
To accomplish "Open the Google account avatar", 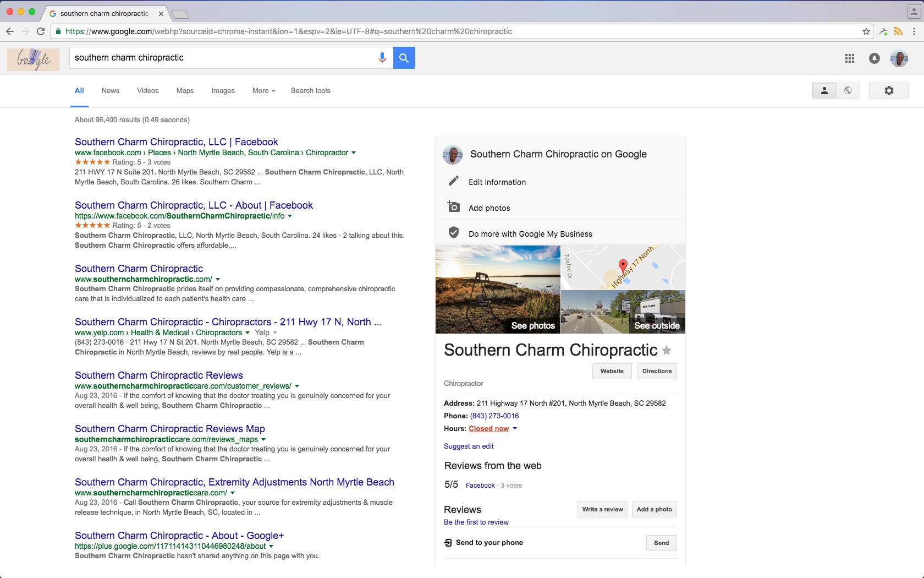I will pyautogui.click(x=899, y=58).
